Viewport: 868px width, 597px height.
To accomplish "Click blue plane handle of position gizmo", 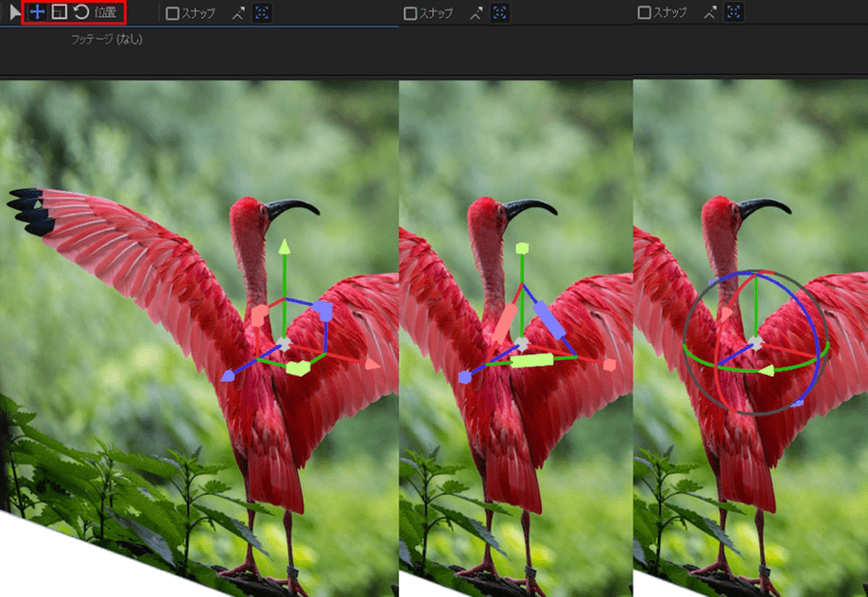I will pos(323,311).
